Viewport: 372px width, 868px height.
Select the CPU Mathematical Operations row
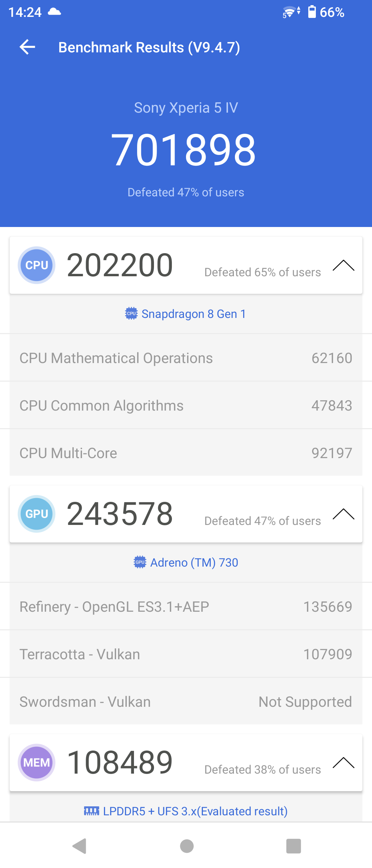[x=186, y=358]
